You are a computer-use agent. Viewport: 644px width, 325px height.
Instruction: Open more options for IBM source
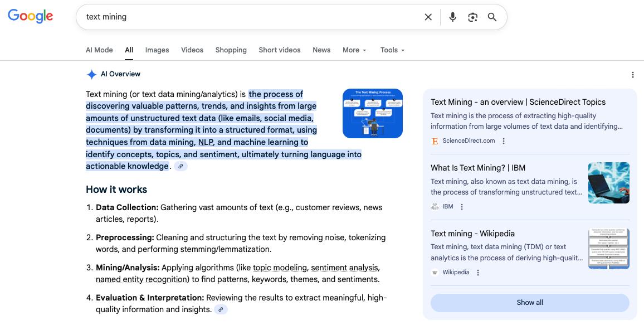pos(462,207)
